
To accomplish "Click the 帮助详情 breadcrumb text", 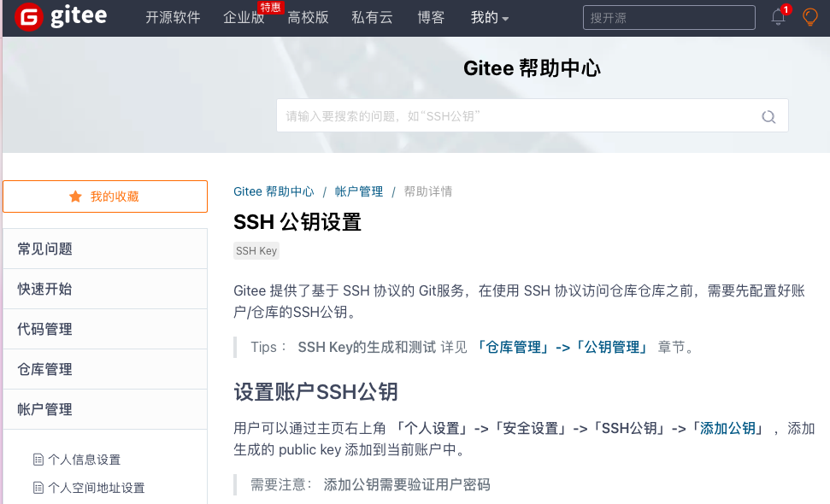I will [427, 191].
